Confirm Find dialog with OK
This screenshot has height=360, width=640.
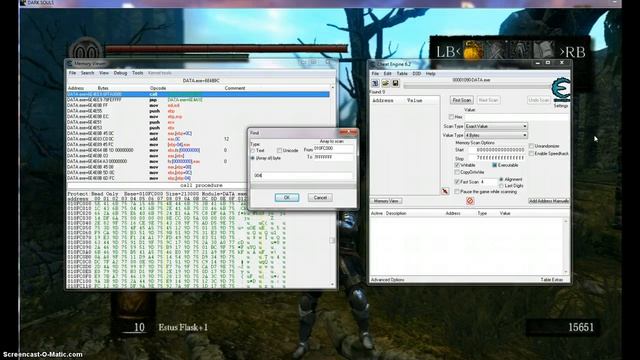[287, 198]
